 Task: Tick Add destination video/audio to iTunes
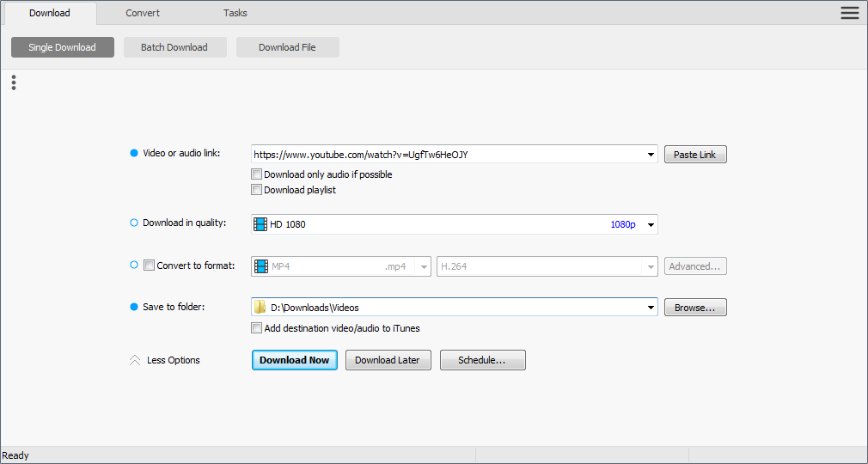pyautogui.click(x=256, y=328)
